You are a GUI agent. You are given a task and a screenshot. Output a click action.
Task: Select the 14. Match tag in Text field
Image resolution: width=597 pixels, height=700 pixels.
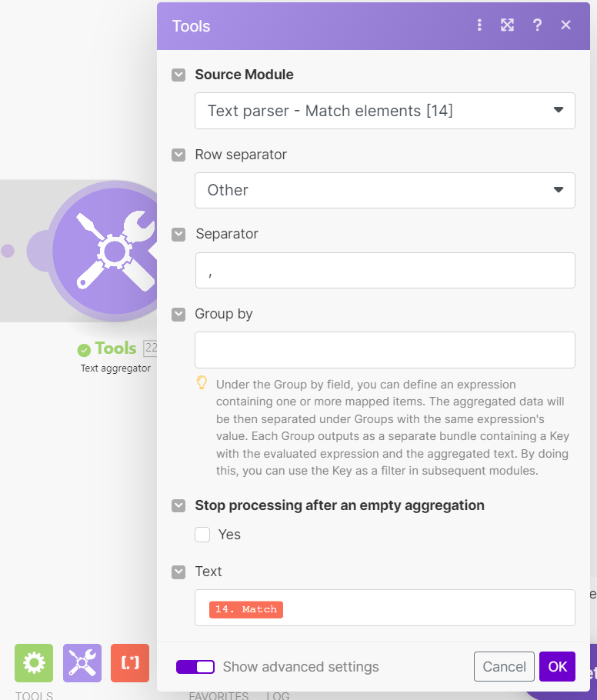(x=246, y=609)
